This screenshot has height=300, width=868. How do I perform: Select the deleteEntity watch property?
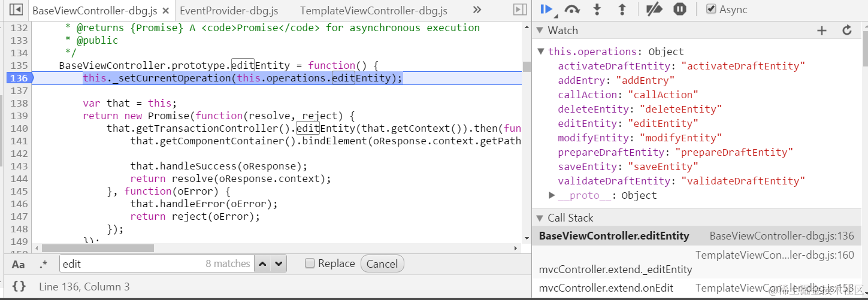coord(640,109)
